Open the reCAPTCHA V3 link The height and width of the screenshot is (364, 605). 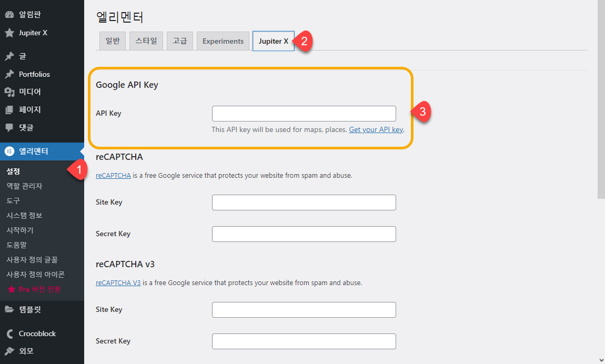coord(118,282)
